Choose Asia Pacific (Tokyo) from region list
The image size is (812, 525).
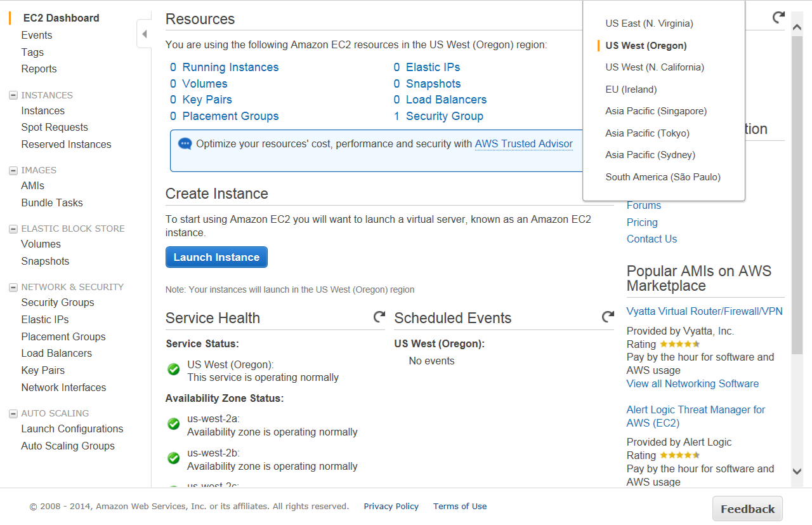point(647,133)
